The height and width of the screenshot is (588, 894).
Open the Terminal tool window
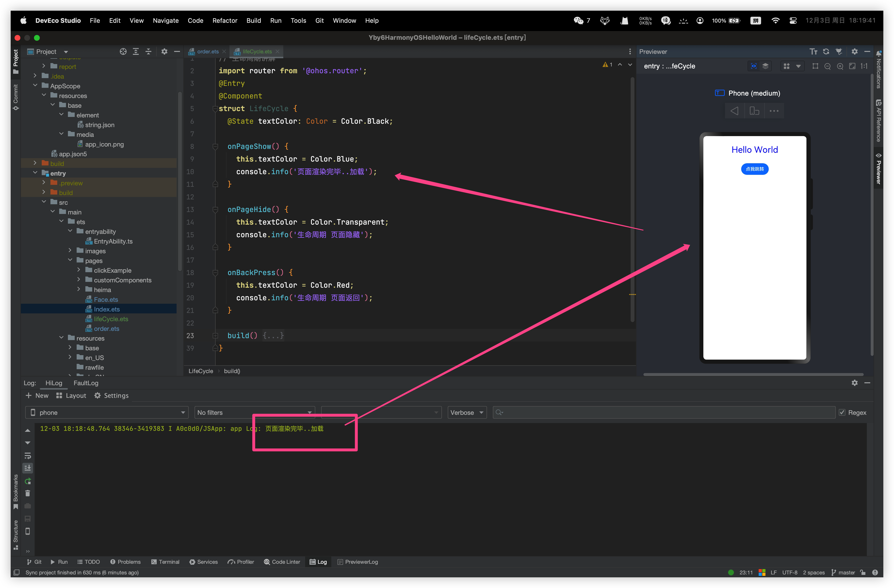tap(165, 562)
